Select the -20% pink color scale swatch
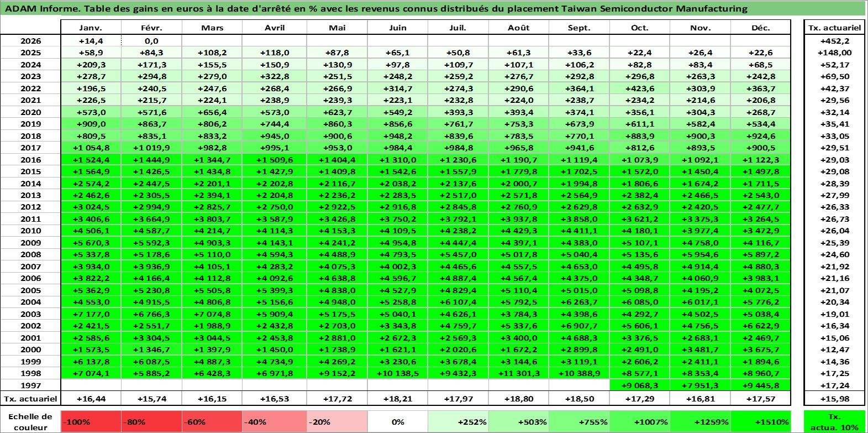Screen dimensions: 868x433 click(337, 421)
